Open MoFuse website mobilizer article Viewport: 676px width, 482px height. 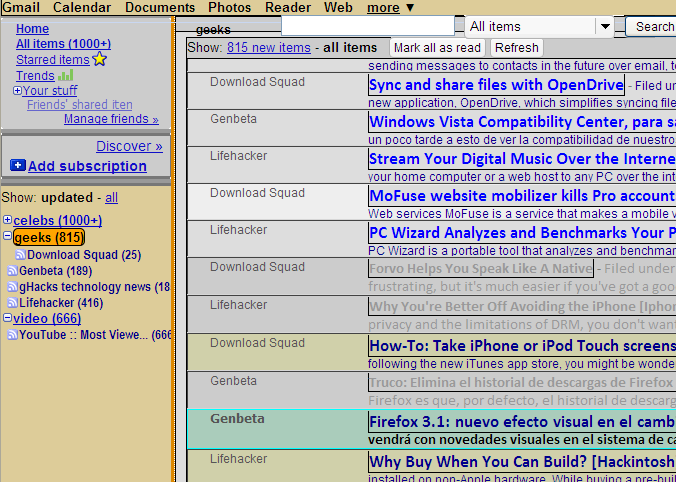(522, 196)
